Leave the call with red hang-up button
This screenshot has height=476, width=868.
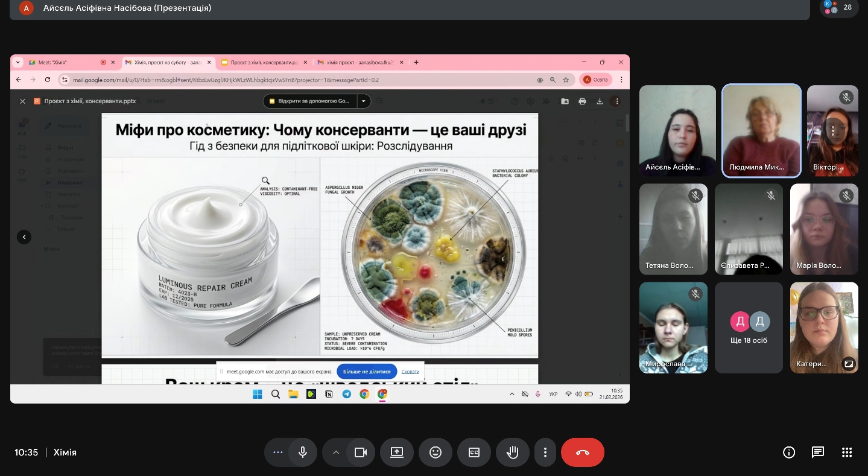(582, 452)
